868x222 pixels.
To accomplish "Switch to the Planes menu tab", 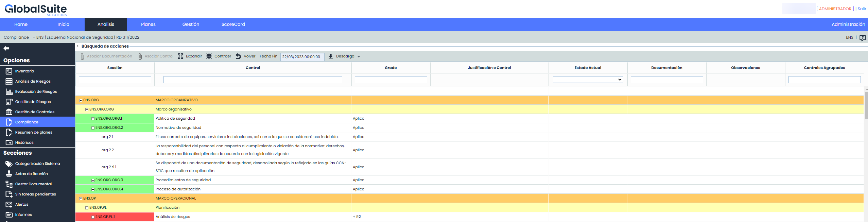I will [148, 24].
